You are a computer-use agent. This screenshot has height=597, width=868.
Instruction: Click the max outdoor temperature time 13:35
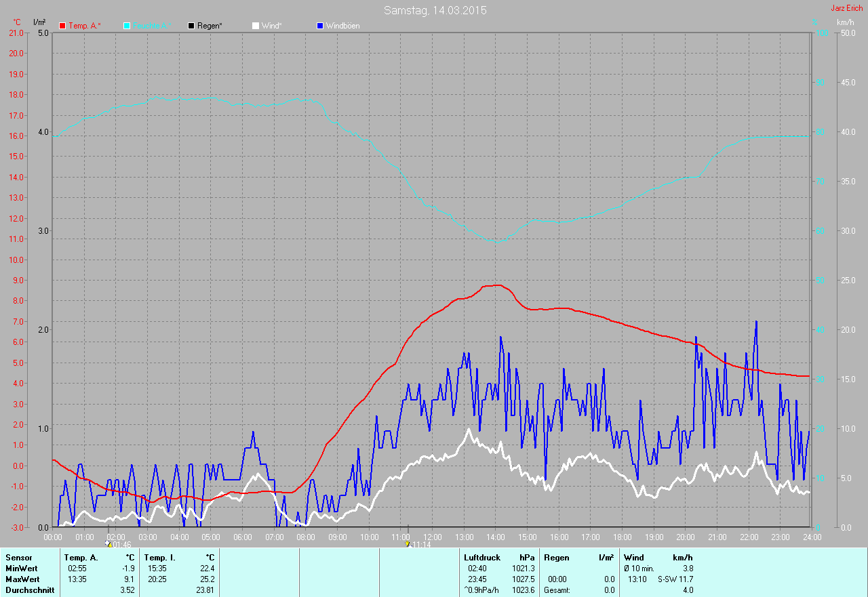(77, 579)
